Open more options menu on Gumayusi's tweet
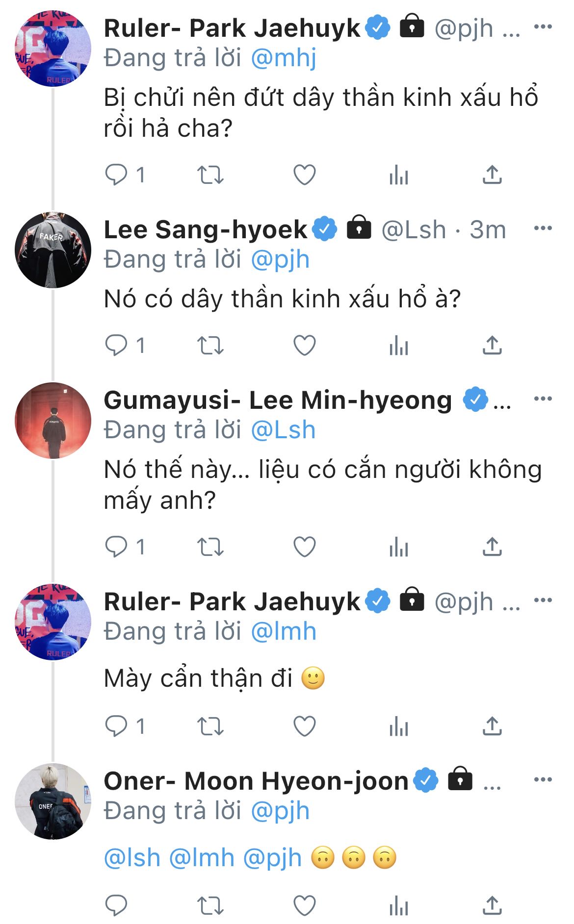Viewport: 574px width, 924px height. point(543,399)
